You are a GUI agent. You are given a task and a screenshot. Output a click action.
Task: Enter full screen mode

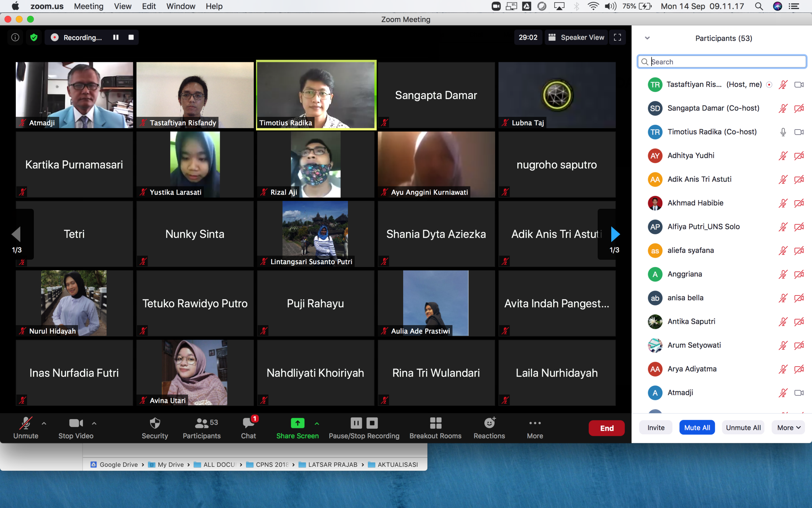click(617, 37)
